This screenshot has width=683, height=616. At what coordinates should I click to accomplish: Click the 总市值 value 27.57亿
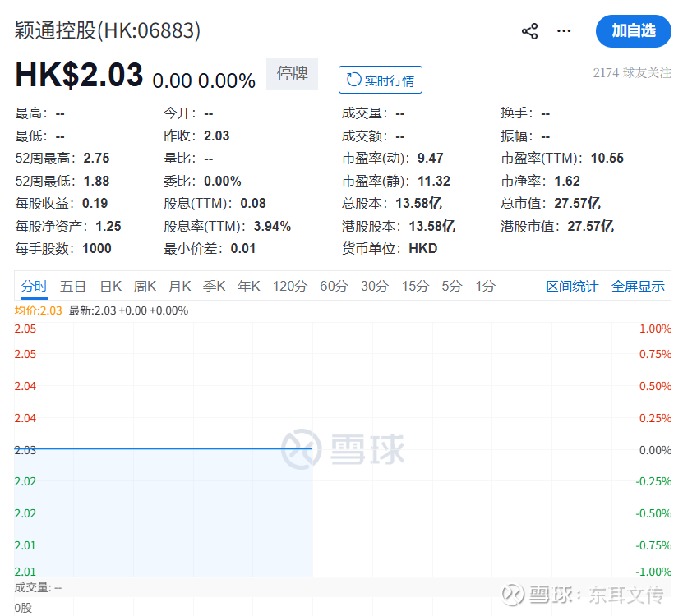(577, 203)
